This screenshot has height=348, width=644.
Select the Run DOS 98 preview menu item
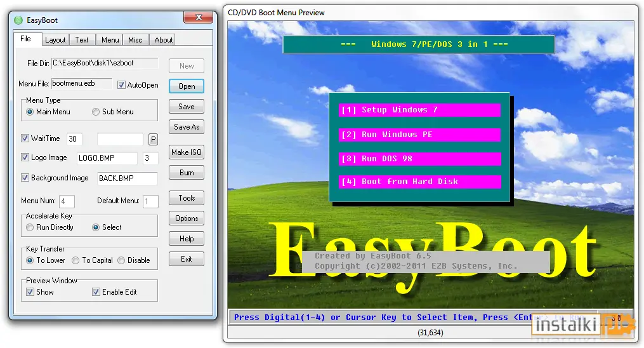point(419,159)
